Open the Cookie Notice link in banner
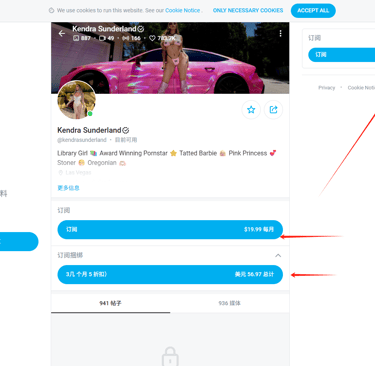Viewport: 375px width, 366px height. click(x=183, y=11)
